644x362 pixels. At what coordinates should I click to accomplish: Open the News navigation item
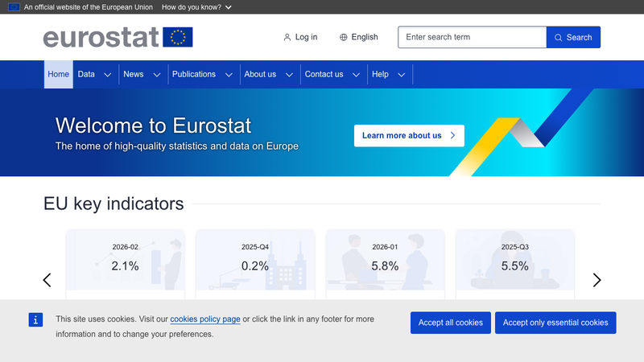click(x=134, y=74)
